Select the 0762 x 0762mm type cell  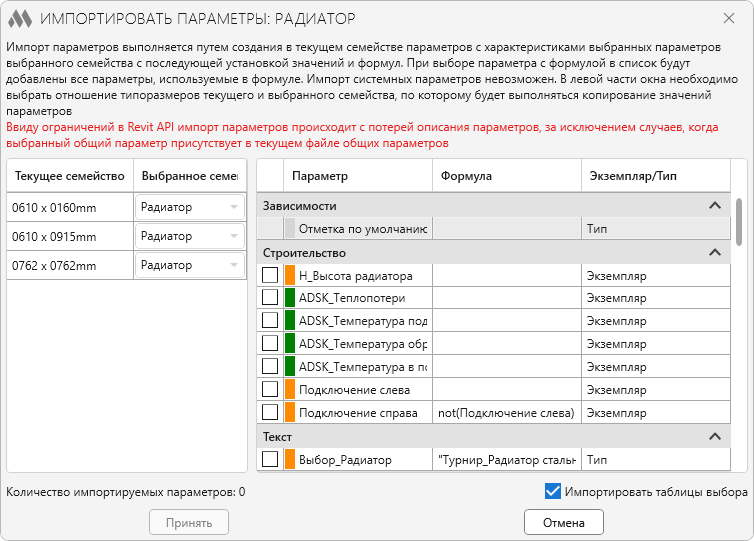pyautogui.click(x=70, y=265)
